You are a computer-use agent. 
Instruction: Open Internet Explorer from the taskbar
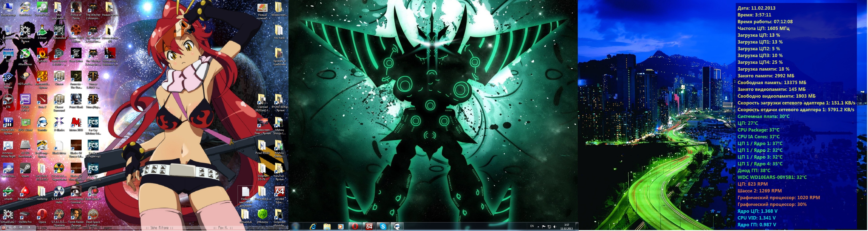313,227
